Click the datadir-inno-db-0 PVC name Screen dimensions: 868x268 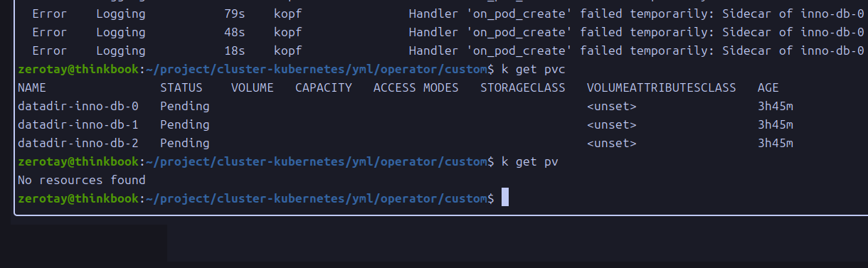pos(78,106)
